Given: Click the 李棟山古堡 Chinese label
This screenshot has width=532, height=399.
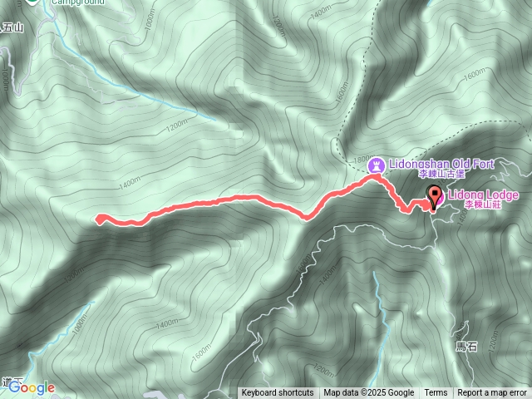Looking at the screenshot, I should point(441,174).
